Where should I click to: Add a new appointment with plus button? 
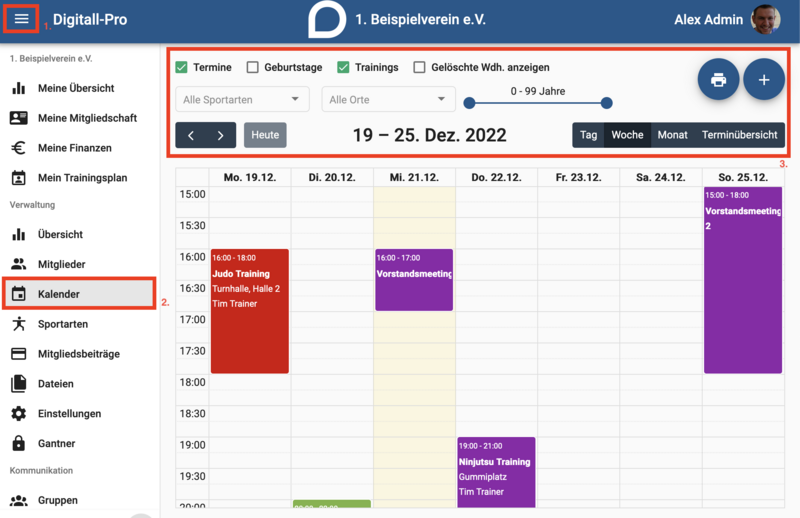pyautogui.click(x=764, y=80)
